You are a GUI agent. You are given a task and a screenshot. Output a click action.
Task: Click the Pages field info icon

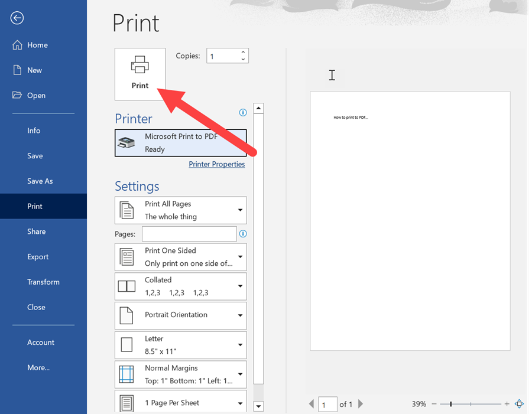[x=243, y=234]
